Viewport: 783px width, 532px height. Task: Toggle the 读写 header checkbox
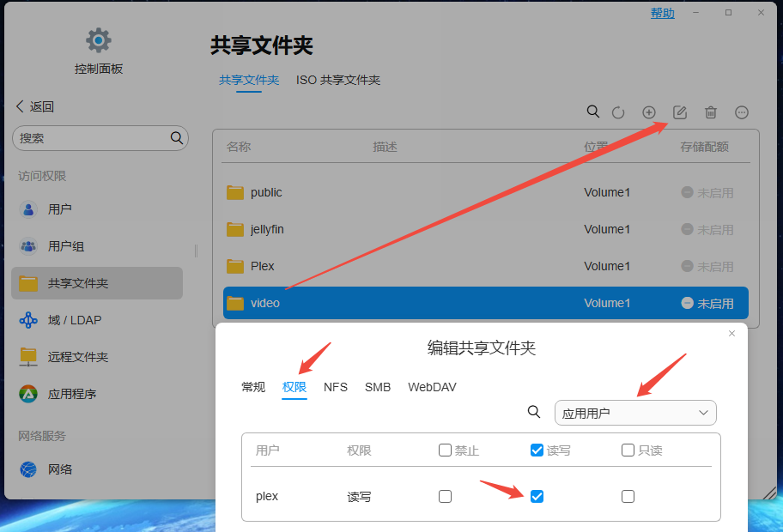(x=537, y=450)
